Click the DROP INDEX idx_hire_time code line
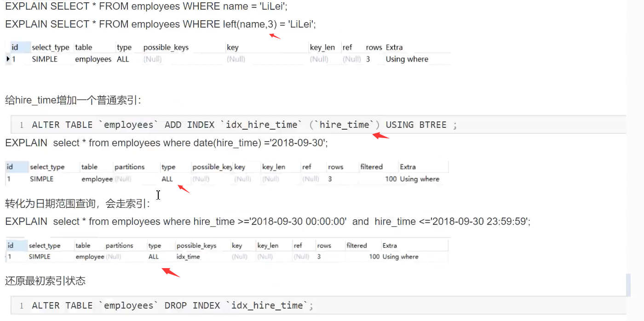 click(172, 305)
